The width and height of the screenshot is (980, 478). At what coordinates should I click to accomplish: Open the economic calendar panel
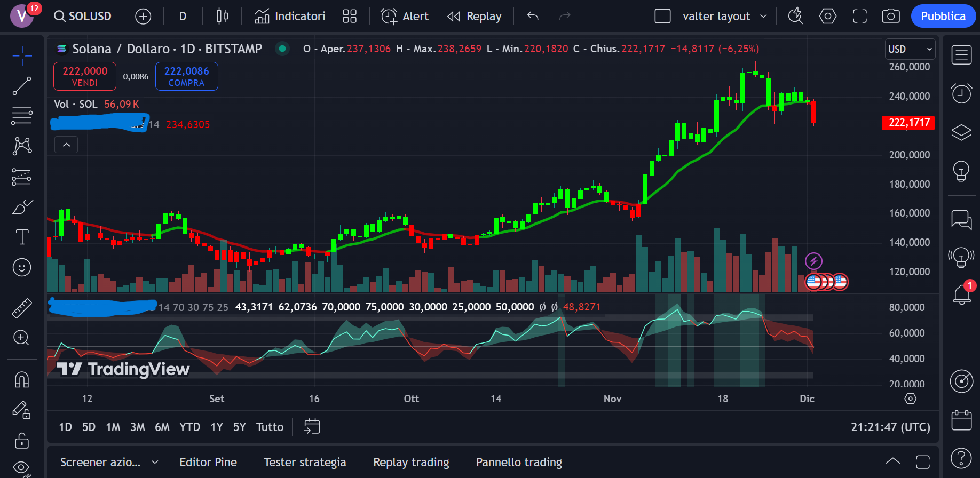click(x=961, y=420)
